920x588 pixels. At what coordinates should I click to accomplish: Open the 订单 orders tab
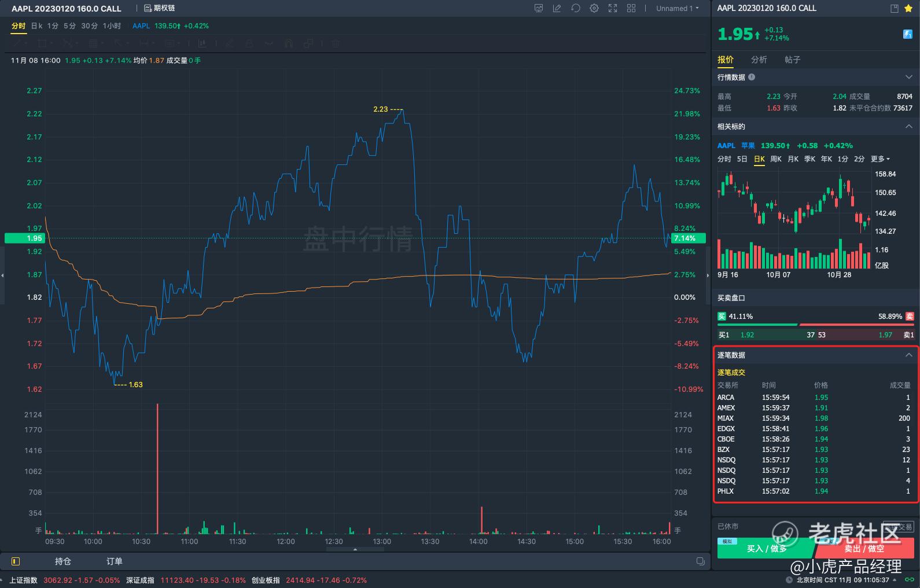tap(115, 561)
